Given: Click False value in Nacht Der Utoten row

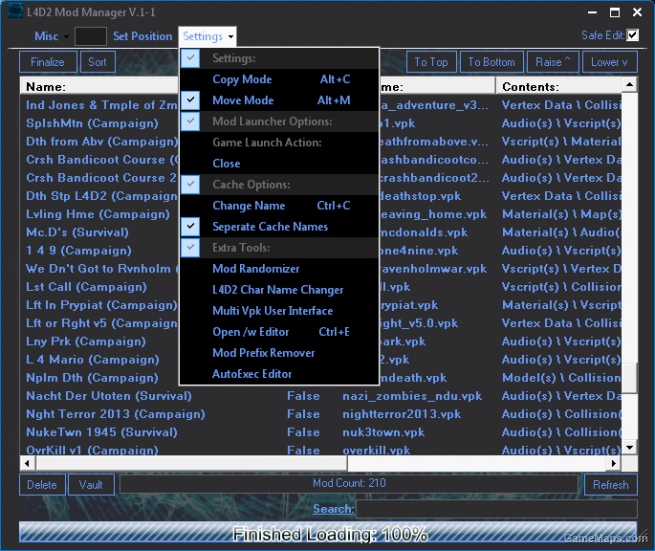Looking at the screenshot, I should 303,396.
